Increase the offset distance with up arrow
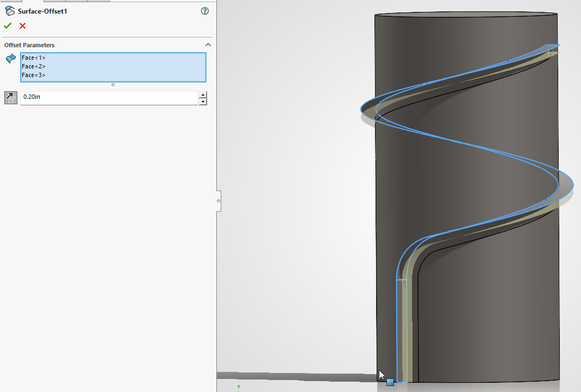This screenshot has height=392, width=581. 203,95
